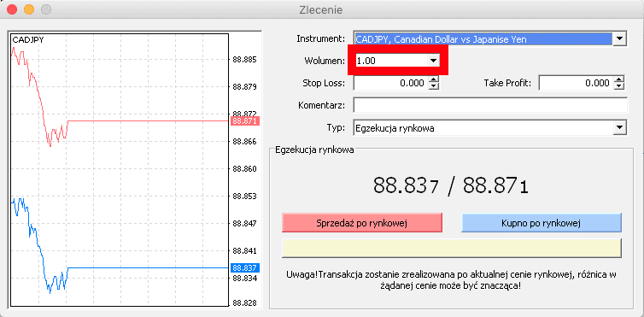Click the Instrument: label

[321, 39]
